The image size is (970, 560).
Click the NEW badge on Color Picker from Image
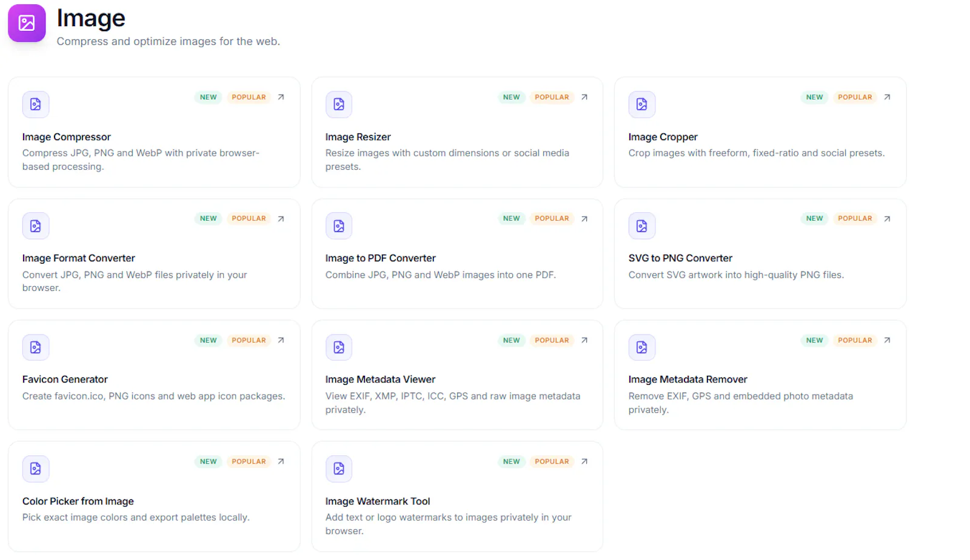(209, 461)
